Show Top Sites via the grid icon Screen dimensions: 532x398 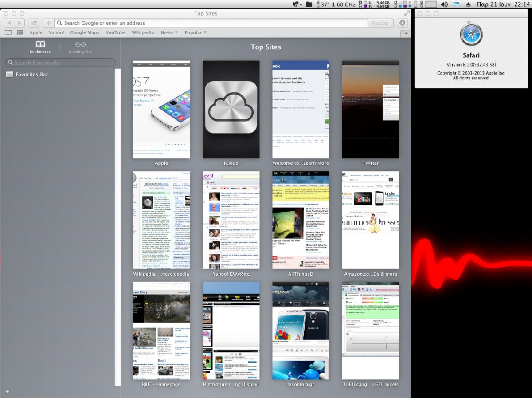click(20, 32)
